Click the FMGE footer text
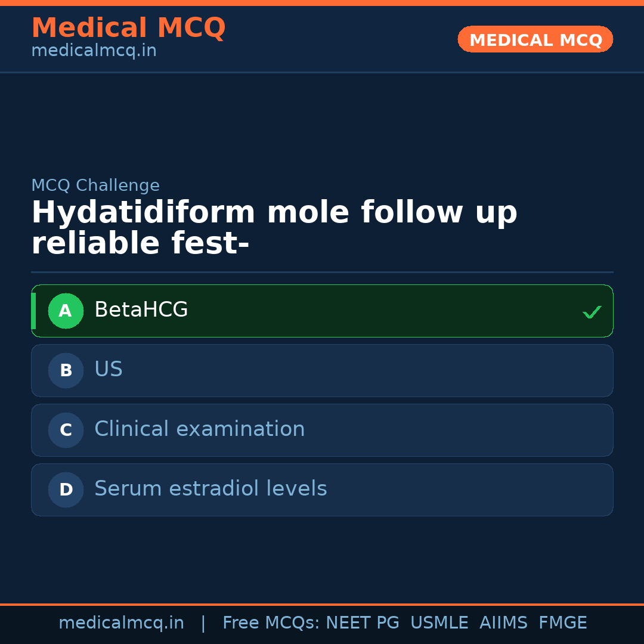The width and height of the screenshot is (644, 644). click(x=562, y=623)
